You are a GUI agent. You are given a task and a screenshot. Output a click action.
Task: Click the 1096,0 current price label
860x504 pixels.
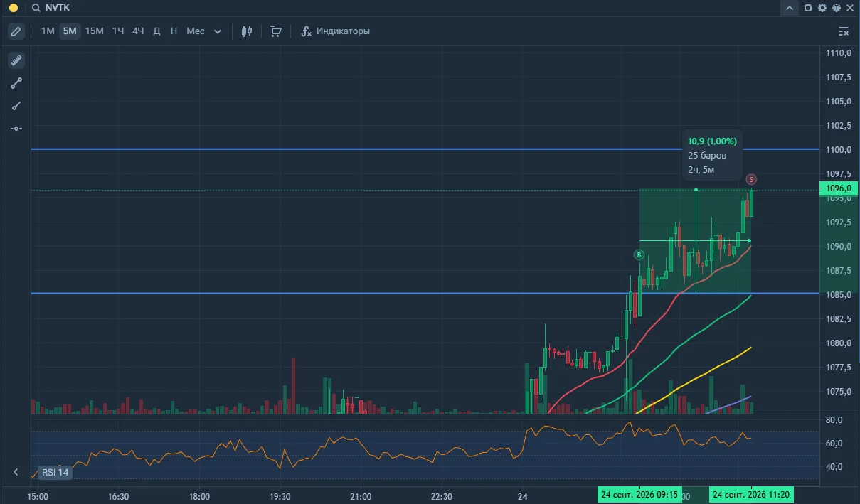tap(838, 188)
